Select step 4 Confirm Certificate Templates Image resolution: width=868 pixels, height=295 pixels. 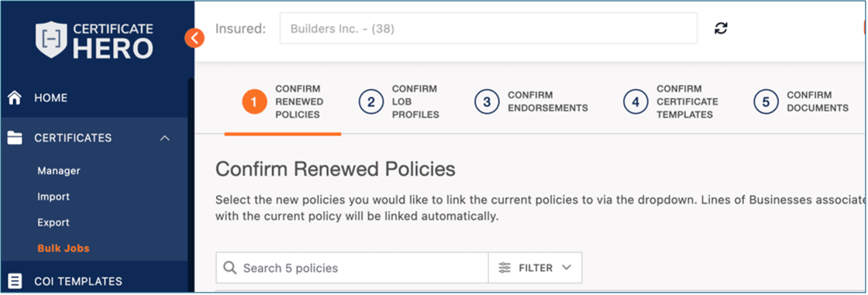(x=671, y=102)
